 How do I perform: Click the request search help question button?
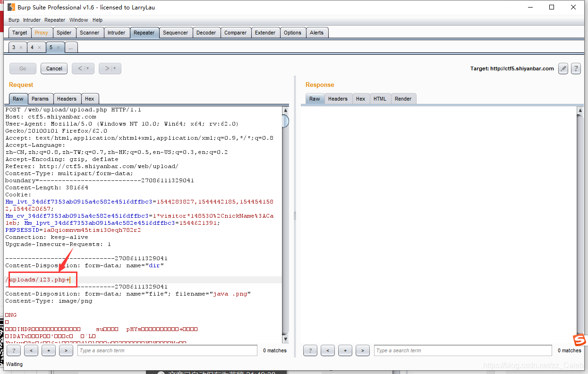coord(14,350)
